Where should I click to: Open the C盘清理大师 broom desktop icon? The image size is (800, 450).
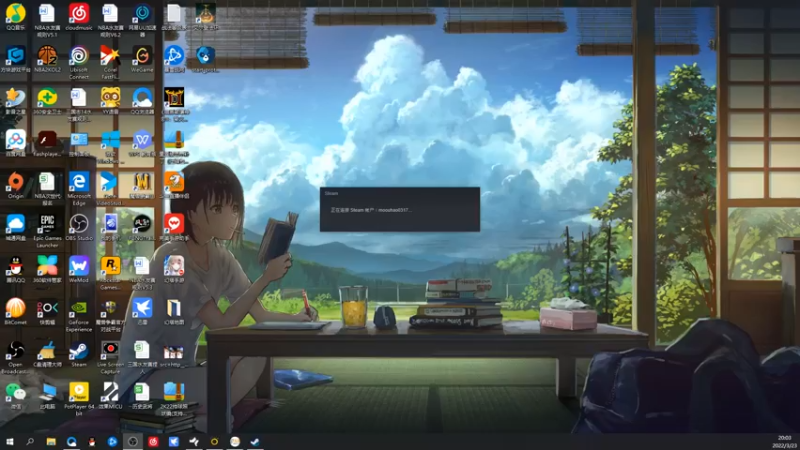point(47,353)
